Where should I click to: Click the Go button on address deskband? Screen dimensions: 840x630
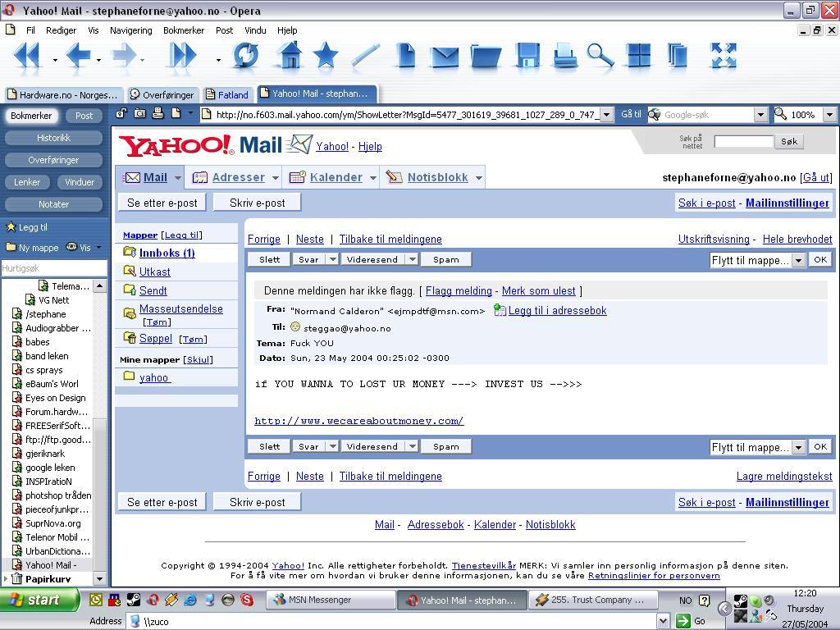692,621
